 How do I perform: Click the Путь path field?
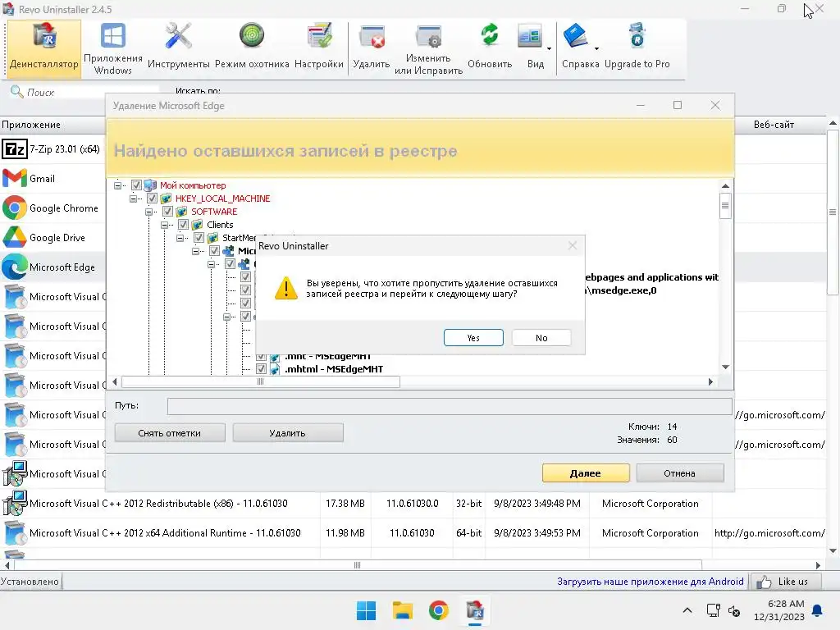point(450,406)
